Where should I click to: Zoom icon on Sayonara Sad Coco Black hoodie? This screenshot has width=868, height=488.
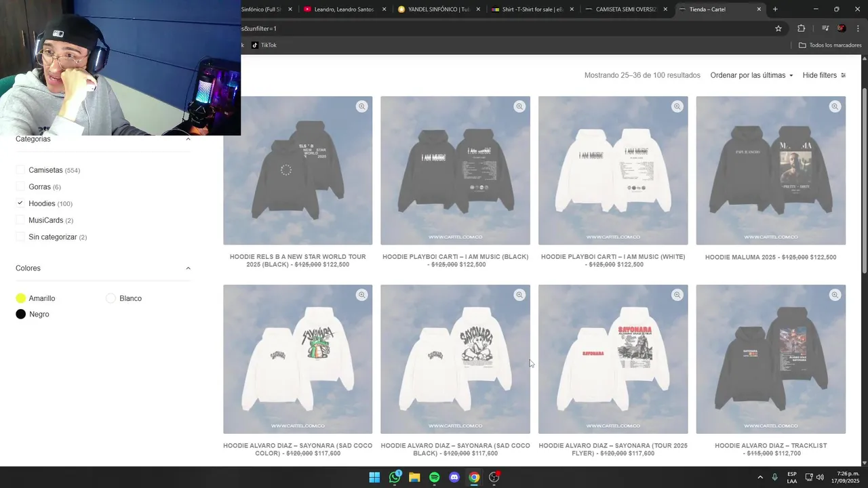519,295
